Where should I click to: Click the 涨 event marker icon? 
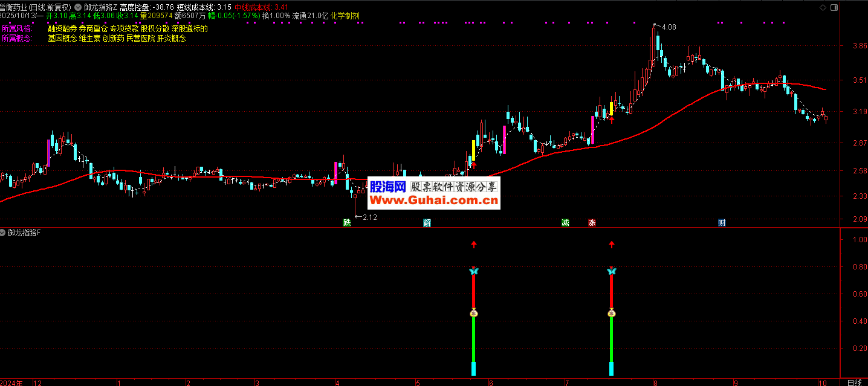tap(592, 223)
